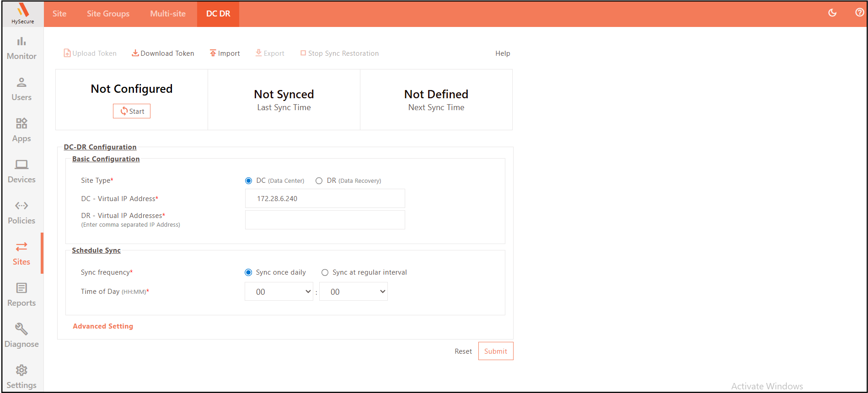The width and height of the screenshot is (868, 393).
Task: Click the Submit button
Action: tap(495, 351)
